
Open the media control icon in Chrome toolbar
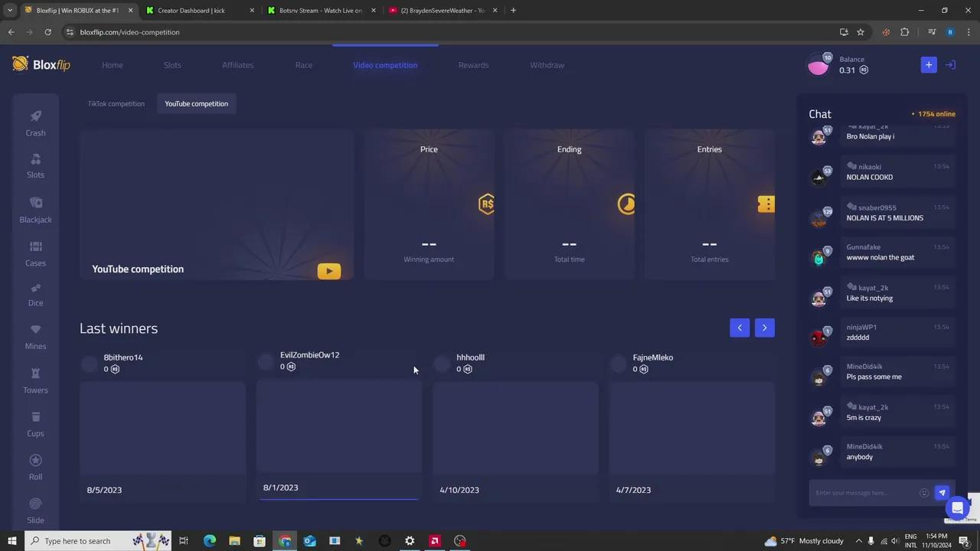932,32
